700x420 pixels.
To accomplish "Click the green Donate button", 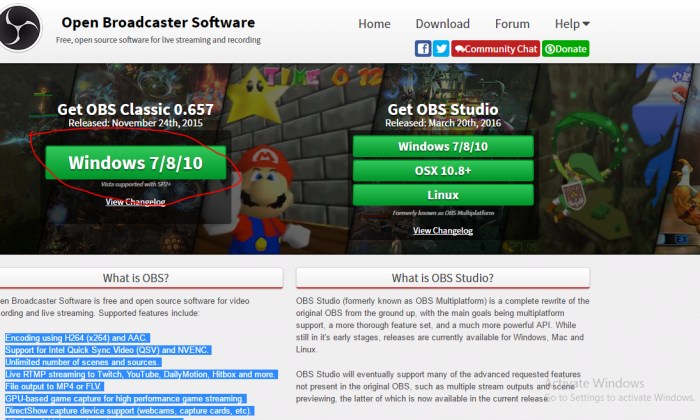I will pyautogui.click(x=566, y=49).
